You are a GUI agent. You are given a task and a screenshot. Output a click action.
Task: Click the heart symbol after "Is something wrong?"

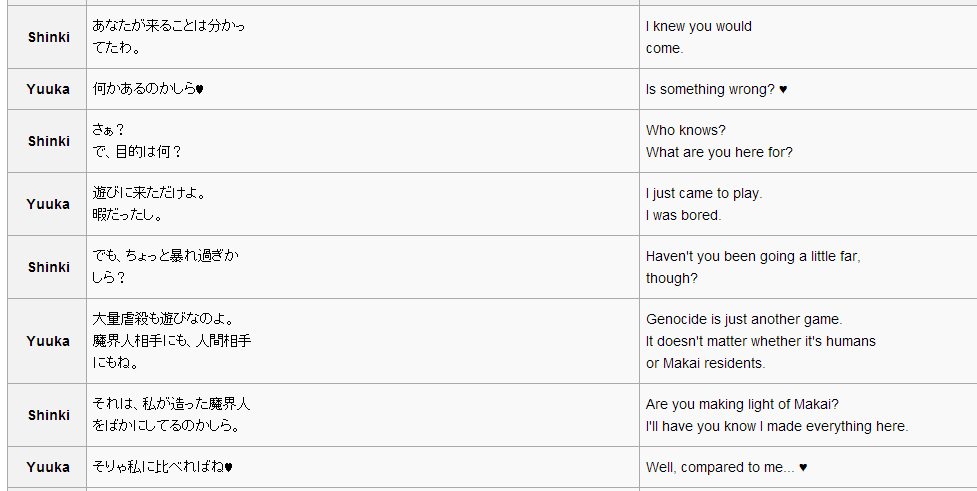point(783,89)
